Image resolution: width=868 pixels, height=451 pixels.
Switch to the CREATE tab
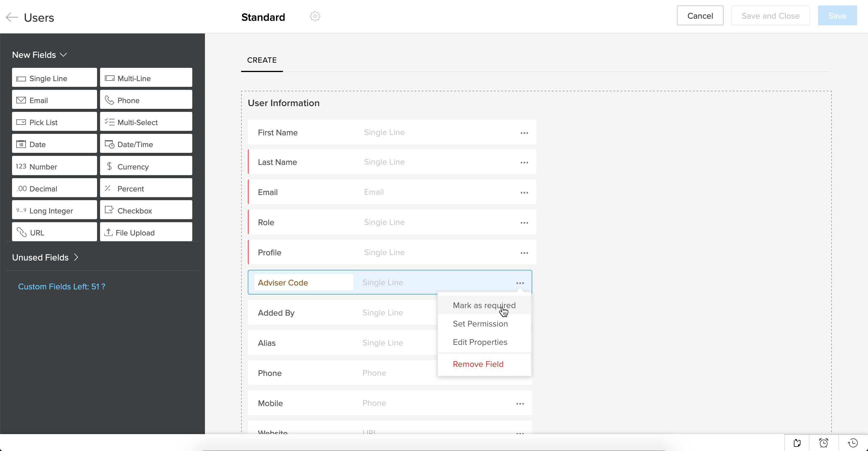coord(262,60)
